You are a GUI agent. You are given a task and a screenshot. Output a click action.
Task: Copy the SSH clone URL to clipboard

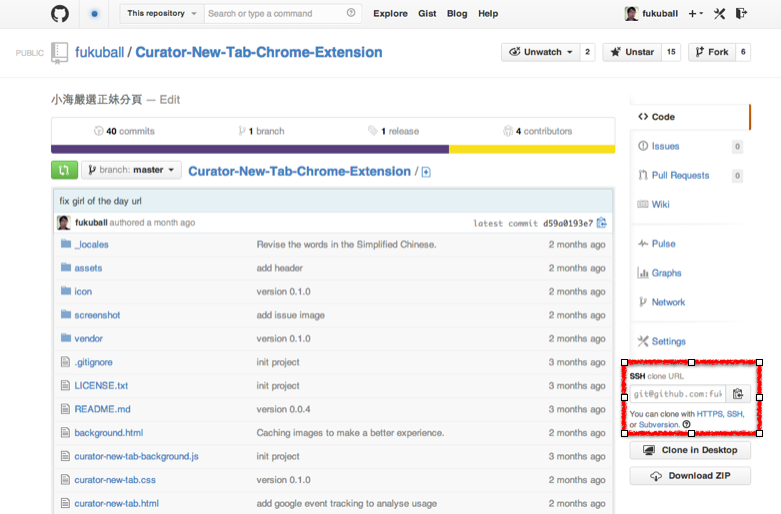(738, 394)
